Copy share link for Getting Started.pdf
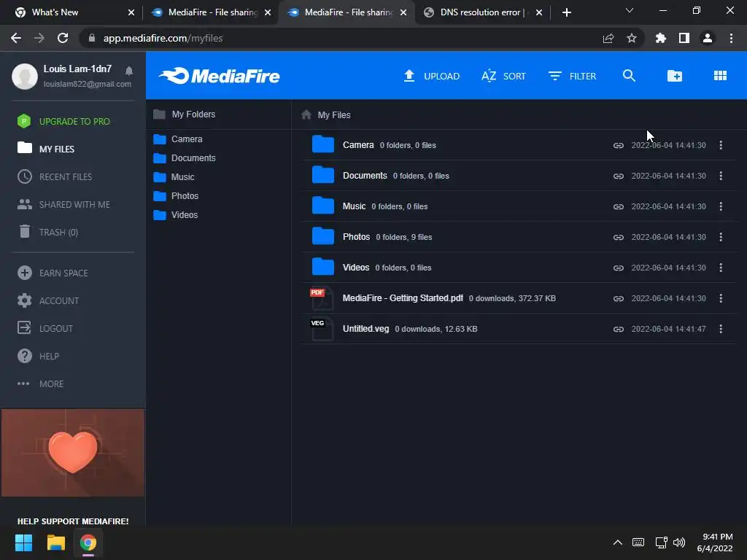The image size is (747, 560). point(619,298)
